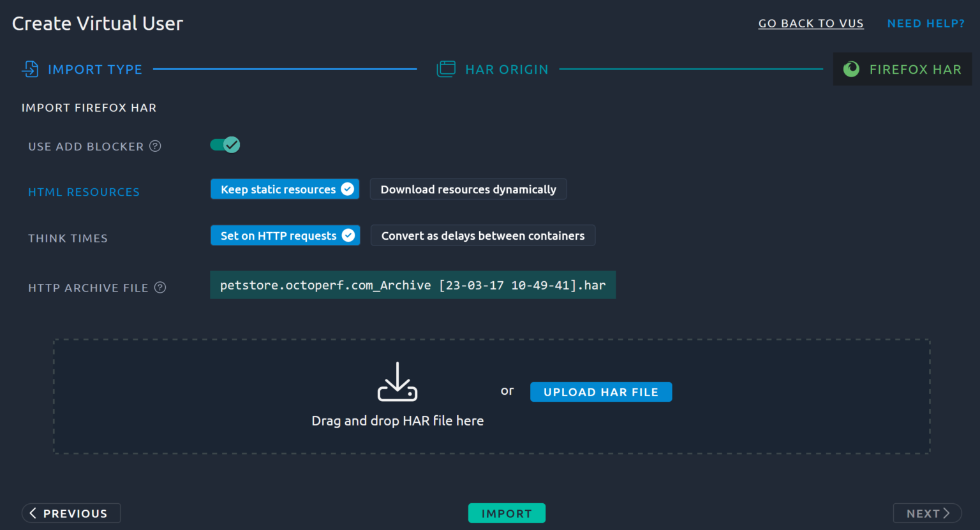Image resolution: width=980 pixels, height=530 pixels.
Task: Click the Firefox logo icon
Action: [x=851, y=69]
